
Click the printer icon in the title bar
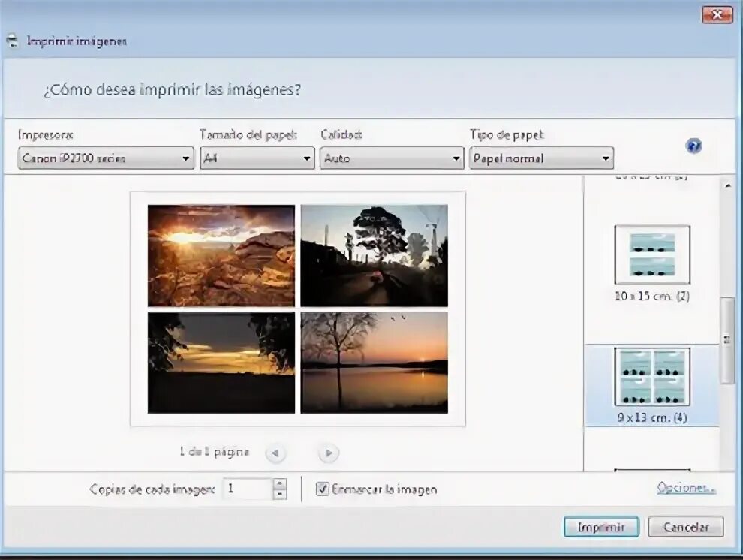13,41
